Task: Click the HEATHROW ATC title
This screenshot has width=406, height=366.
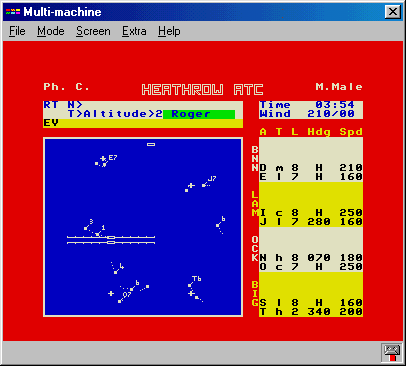Action: click(x=202, y=90)
